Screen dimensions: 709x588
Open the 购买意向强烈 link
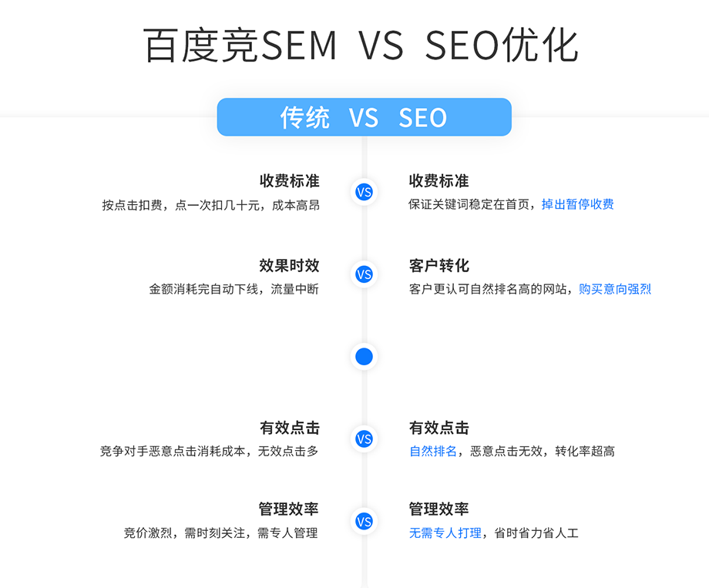(x=615, y=289)
